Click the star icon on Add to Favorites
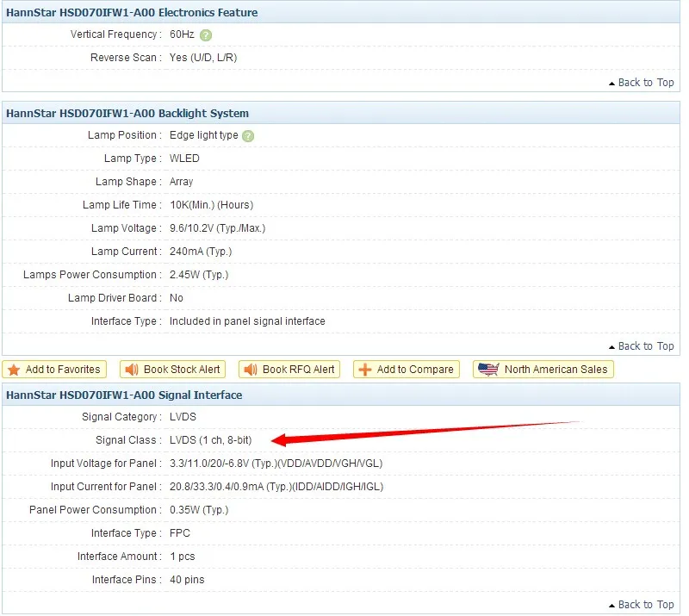 [14, 370]
